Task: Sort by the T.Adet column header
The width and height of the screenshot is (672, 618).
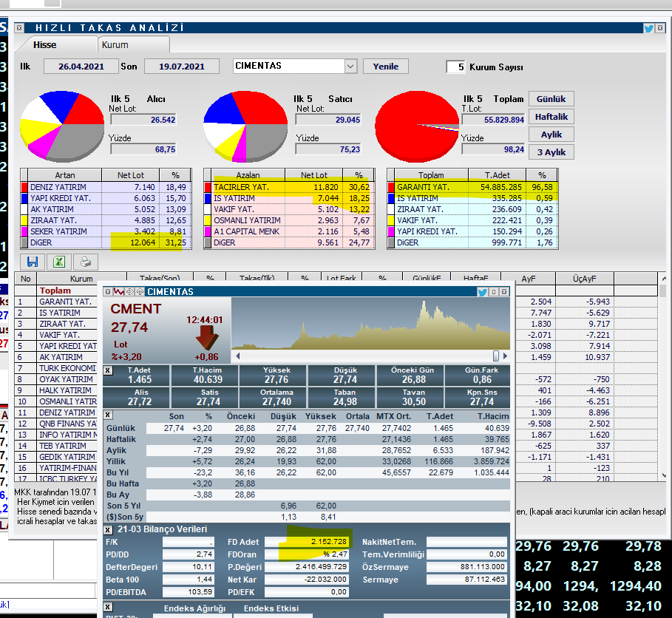Action: tap(497, 175)
